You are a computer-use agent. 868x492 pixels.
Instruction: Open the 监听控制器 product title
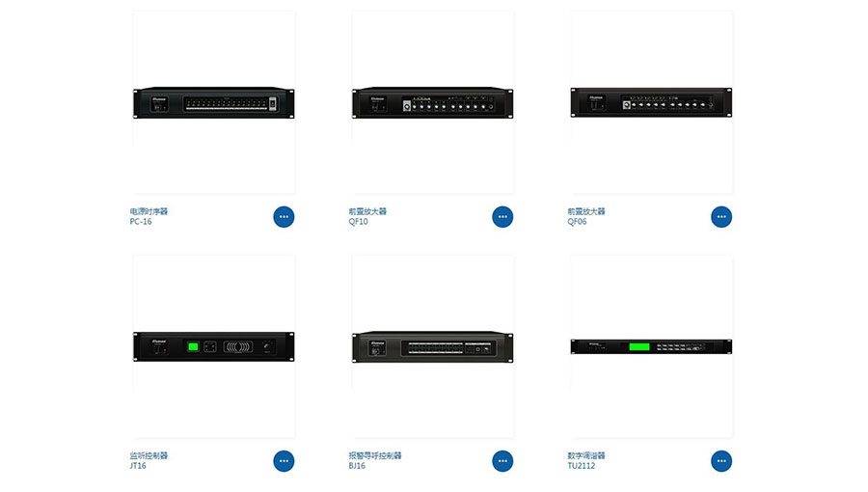149,455
